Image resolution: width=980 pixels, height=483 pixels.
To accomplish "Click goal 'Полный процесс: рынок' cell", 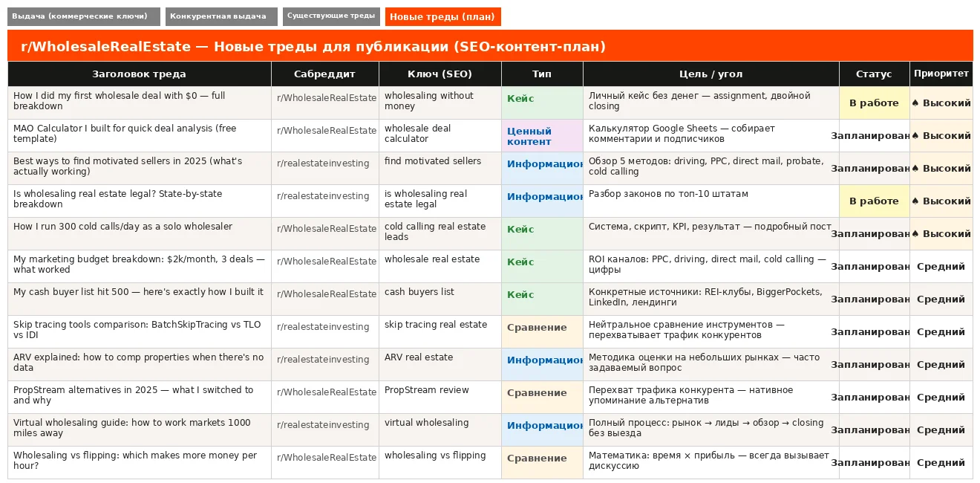I will click(711, 430).
